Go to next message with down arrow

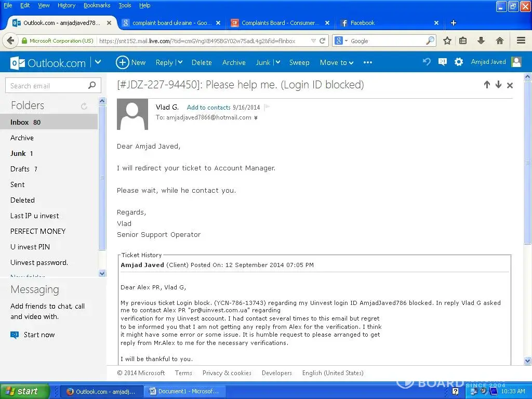498,85
